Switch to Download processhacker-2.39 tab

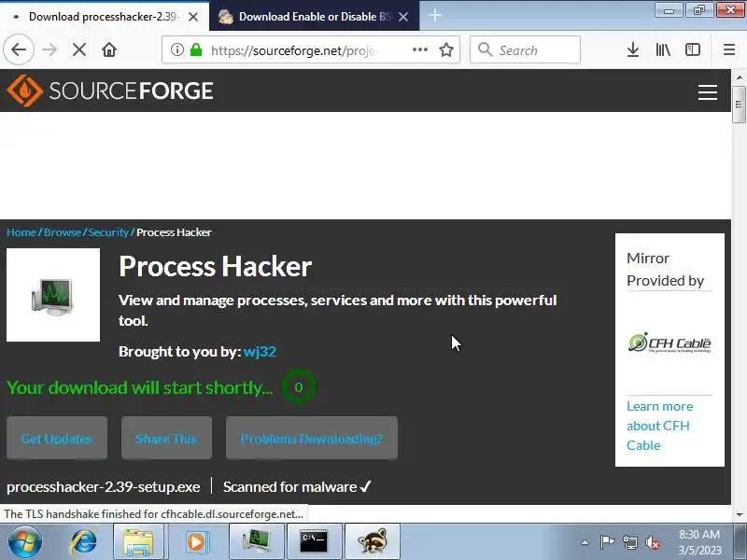[104, 17]
